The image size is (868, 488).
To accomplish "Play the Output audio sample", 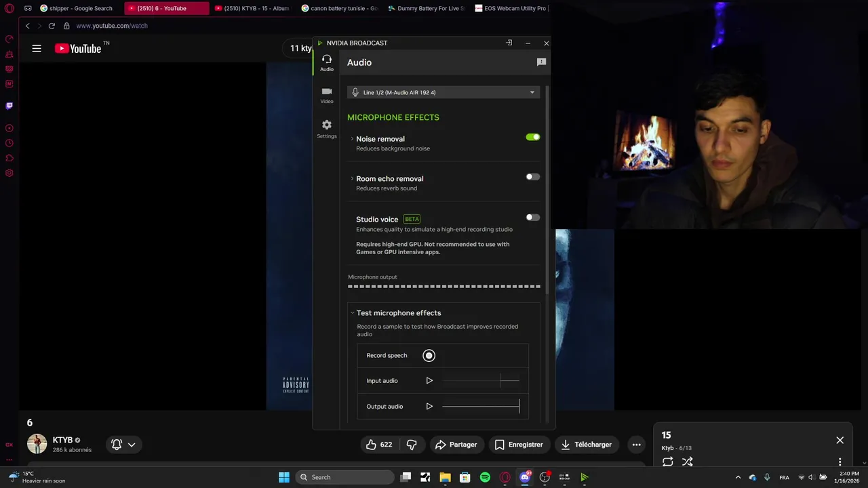I will 429,407.
